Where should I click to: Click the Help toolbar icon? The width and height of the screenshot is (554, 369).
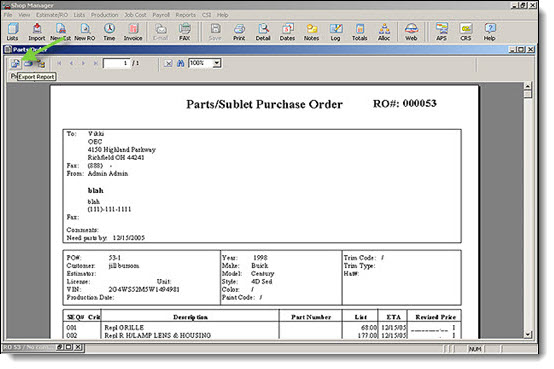pyautogui.click(x=490, y=31)
